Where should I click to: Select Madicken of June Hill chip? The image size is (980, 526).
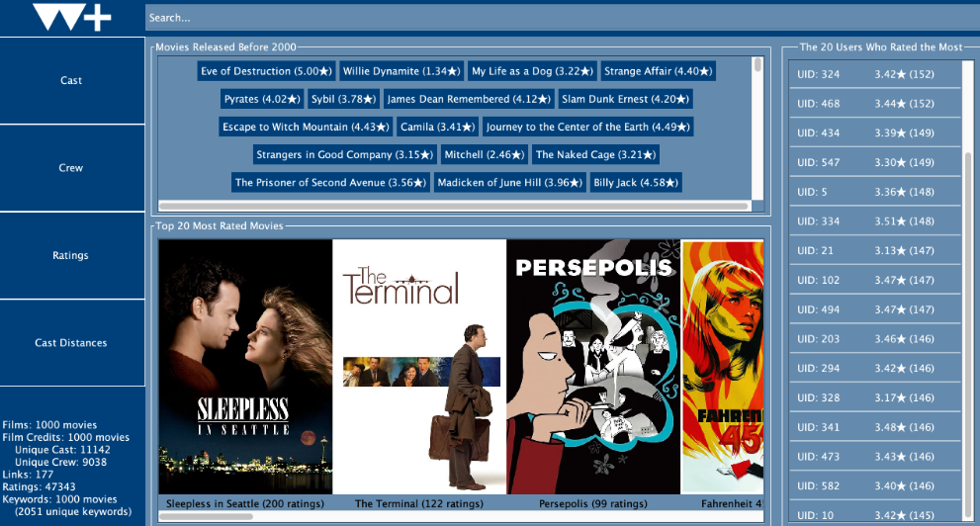(510, 183)
